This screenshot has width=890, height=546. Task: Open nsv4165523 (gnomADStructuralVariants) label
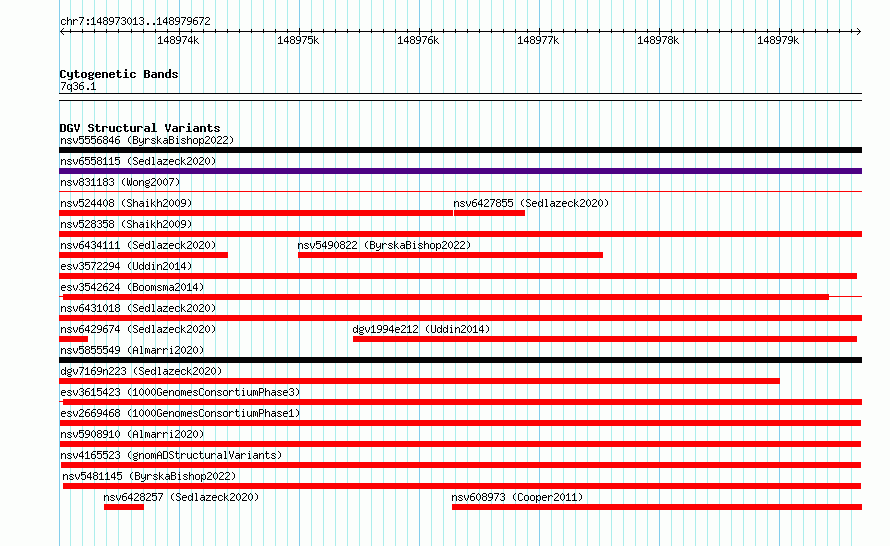171,455
